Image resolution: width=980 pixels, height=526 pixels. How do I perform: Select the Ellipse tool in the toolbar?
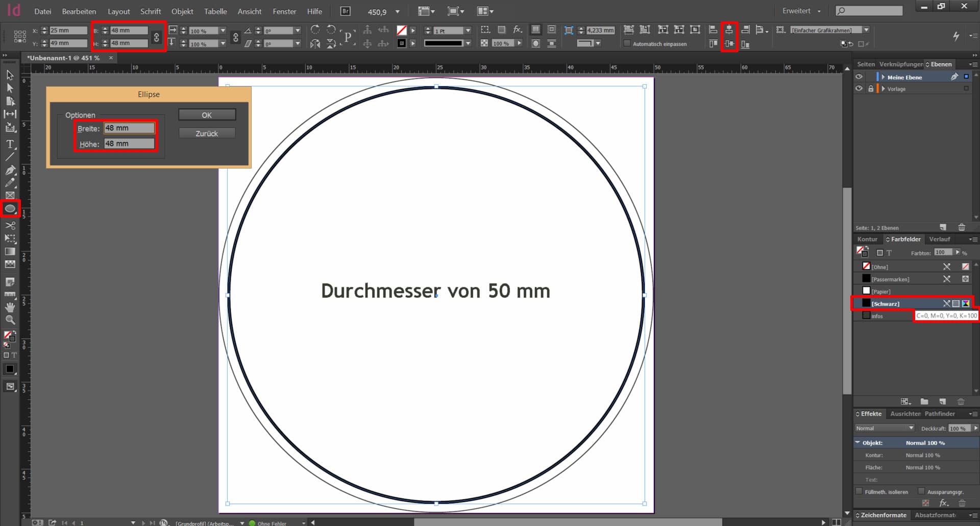tap(10, 209)
